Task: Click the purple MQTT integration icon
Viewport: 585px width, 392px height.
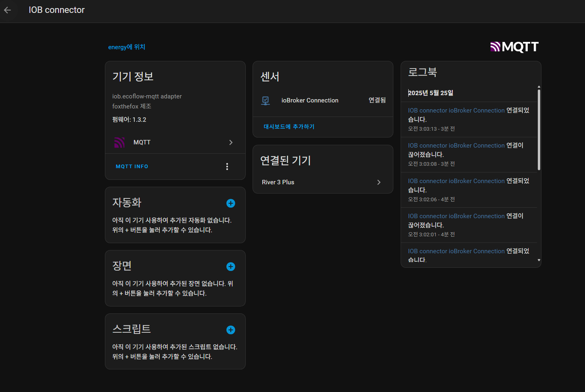Action: 119,142
